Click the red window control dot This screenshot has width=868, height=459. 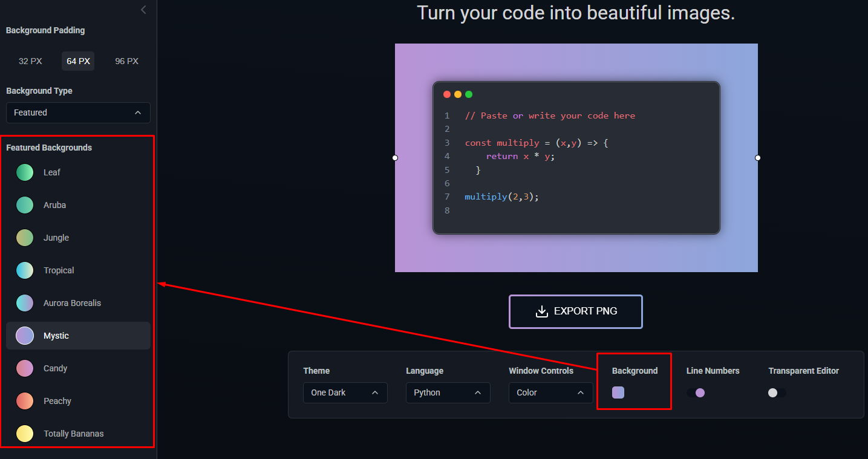447,94
